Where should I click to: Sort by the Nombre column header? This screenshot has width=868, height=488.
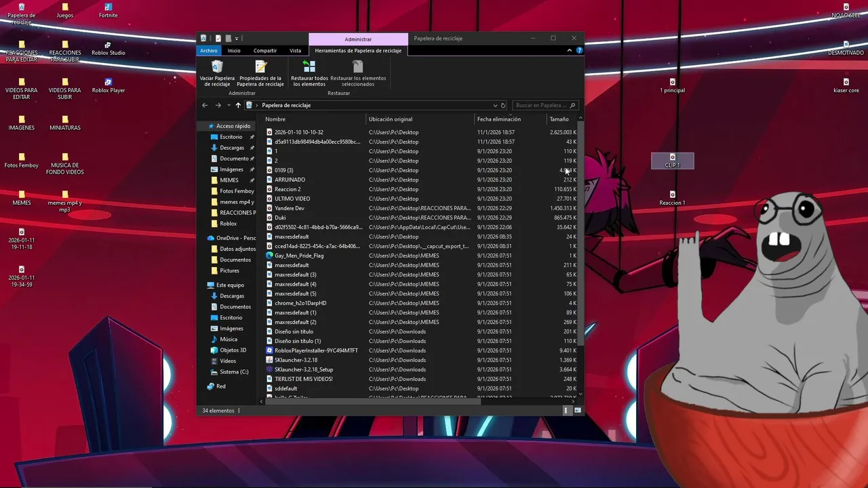pos(313,119)
